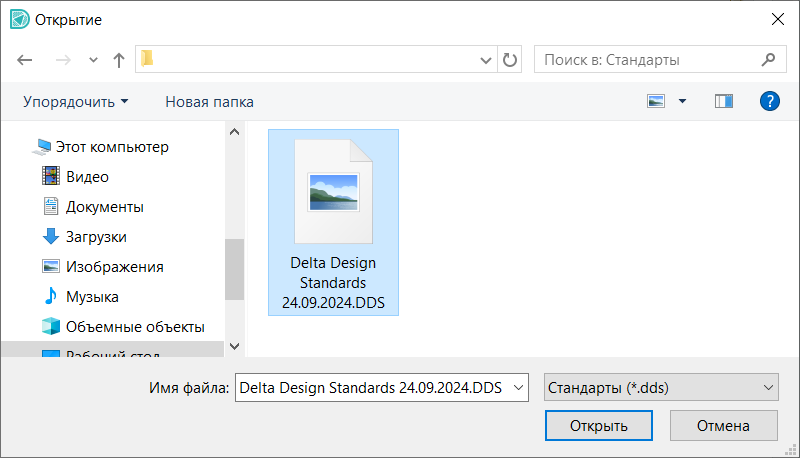Go up one folder level arrow
Viewport: 800px width, 458px height.
point(118,60)
